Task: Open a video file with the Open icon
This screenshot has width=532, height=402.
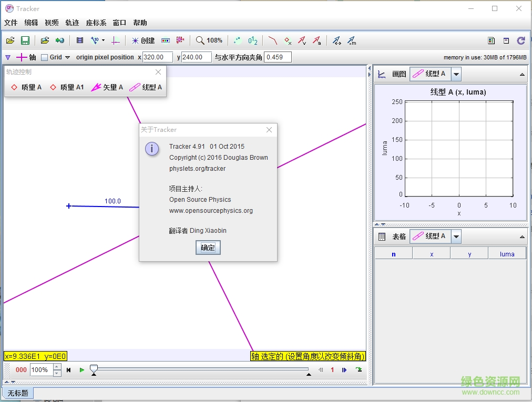Action: tap(10, 40)
